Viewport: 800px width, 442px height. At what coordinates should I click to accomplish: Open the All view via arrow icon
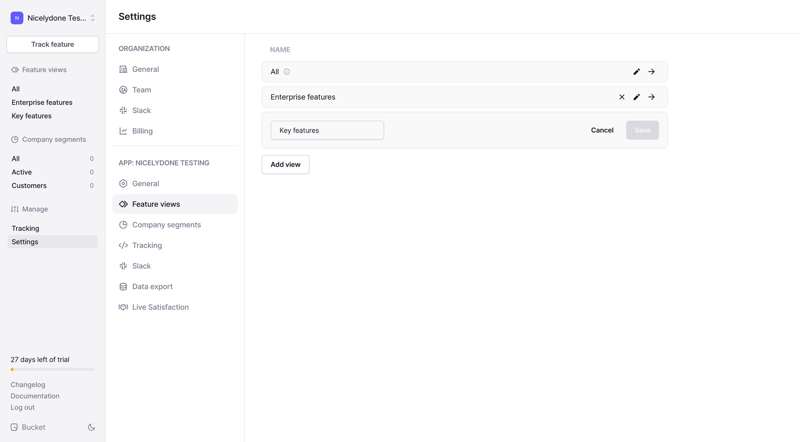point(652,72)
